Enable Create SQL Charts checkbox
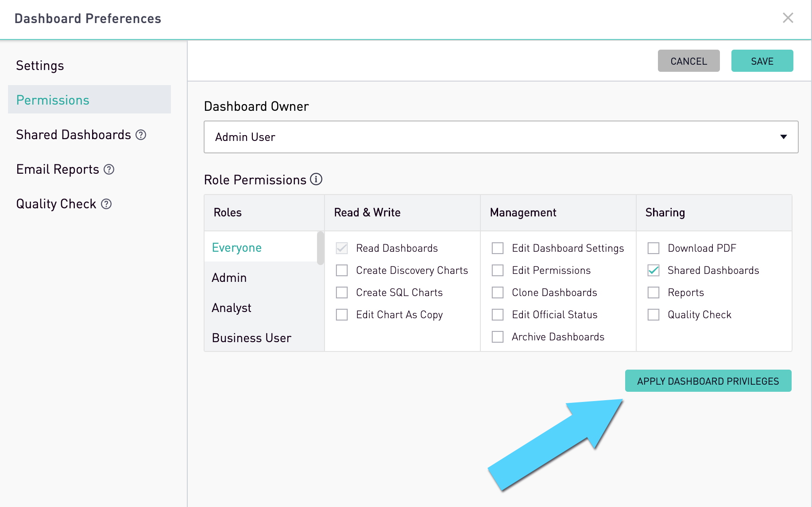This screenshot has height=507, width=812. 342,292
